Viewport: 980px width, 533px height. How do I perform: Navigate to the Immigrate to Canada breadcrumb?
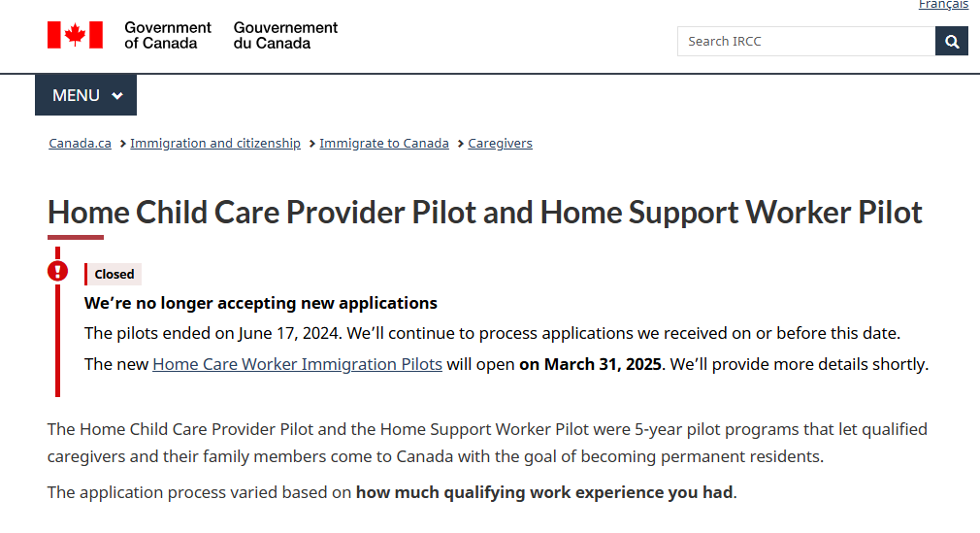point(384,144)
